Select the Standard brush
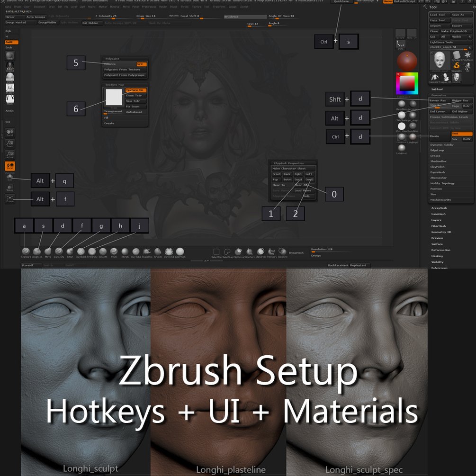476x476 pixels. [x=26, y=251]
